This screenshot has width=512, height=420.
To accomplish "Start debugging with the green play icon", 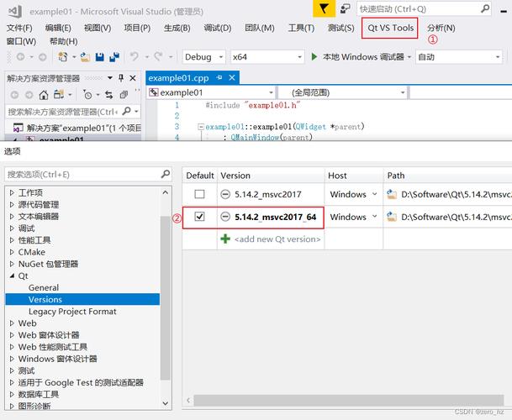I will pos(314,57).
